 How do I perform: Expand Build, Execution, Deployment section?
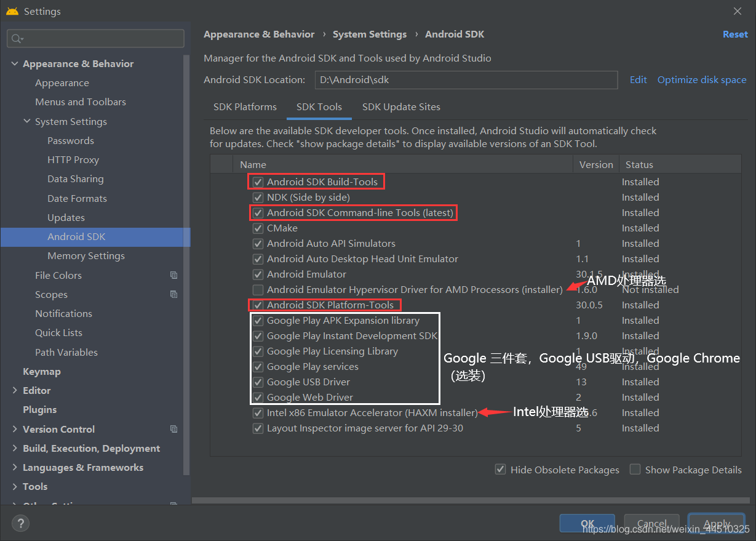coord(14,448)
